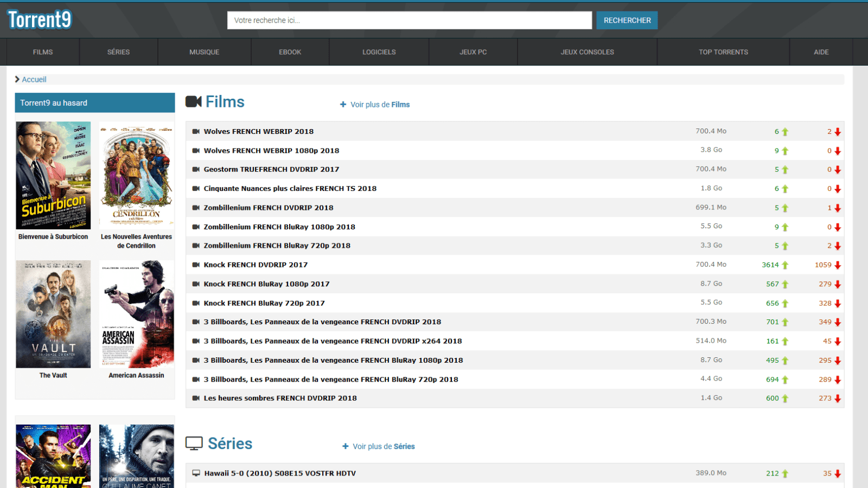Screen dimensions: 868x488
Task: Open the Bienvenue à Suburbicon poster
Action: (53, 175)
